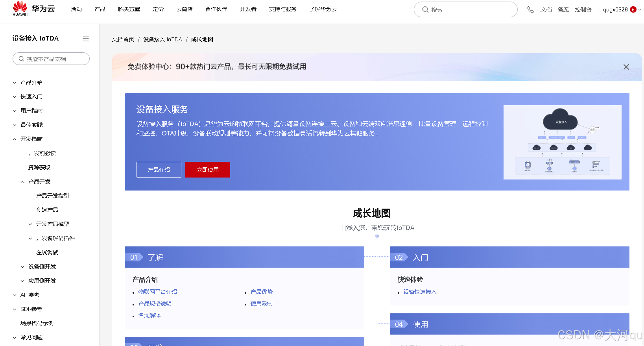
Task: Expand 用户指南 in the sidebar
Action: click(15, 111)
